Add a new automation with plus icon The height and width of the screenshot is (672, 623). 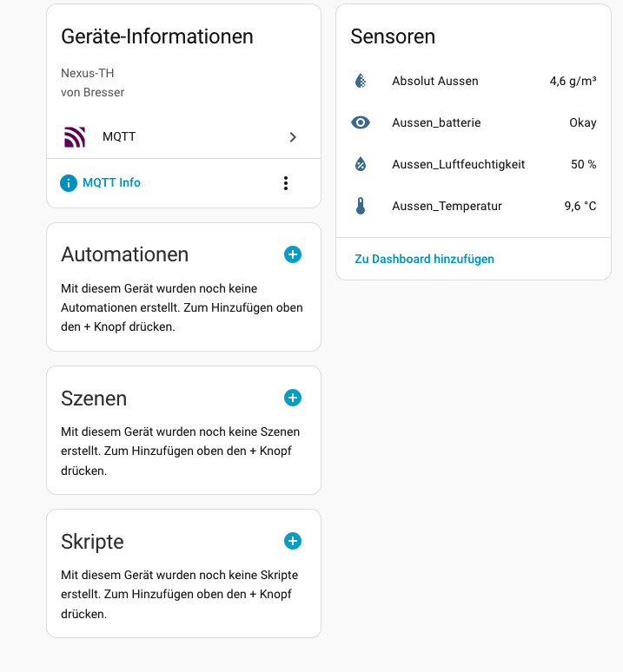[293, 254]
